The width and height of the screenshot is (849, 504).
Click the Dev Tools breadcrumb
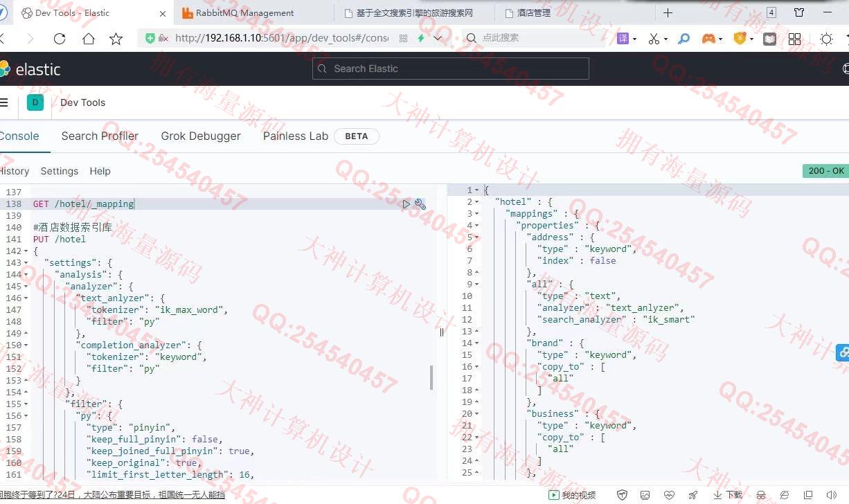pos(83,102)
